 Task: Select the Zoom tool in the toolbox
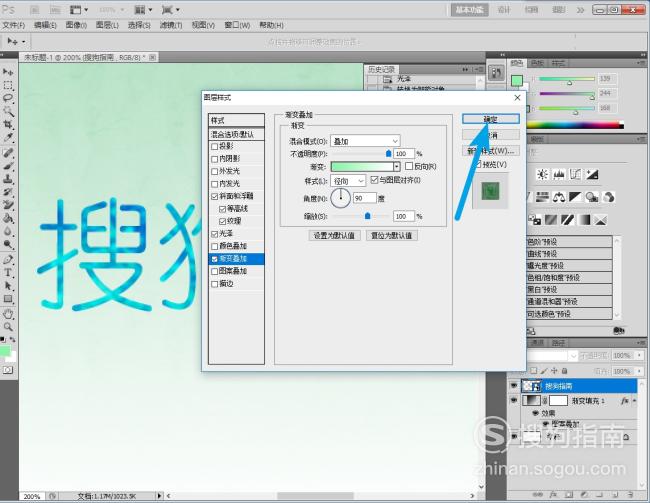[x=8, y=327]
